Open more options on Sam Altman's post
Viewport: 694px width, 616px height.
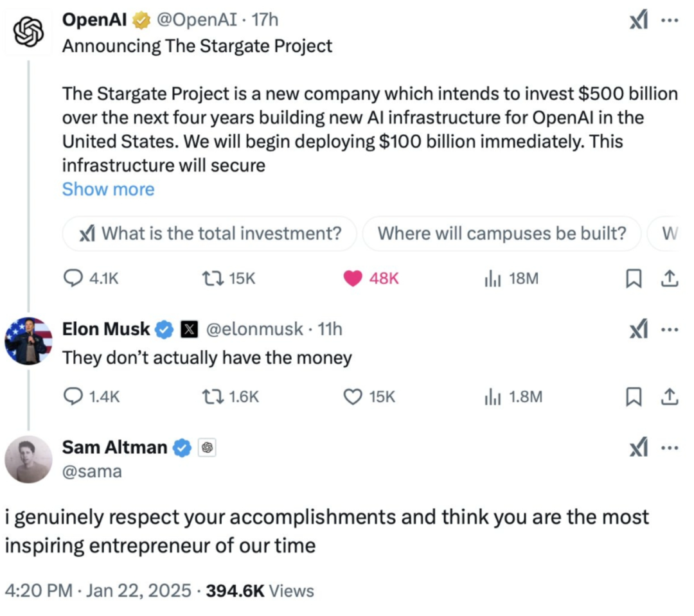click(670, 448)
